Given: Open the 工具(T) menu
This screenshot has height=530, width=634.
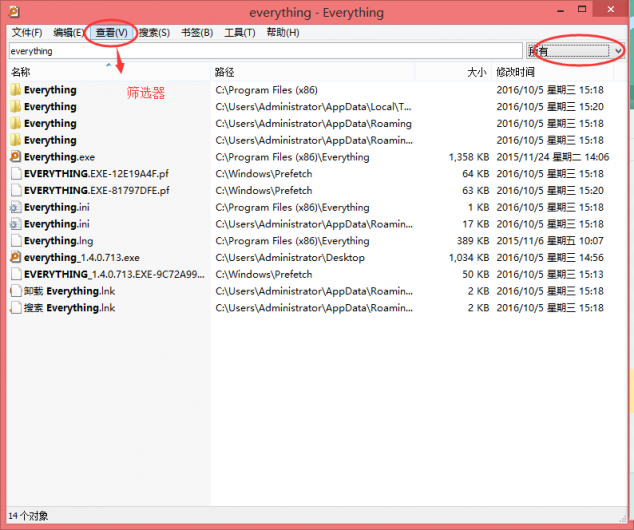Looking at the screenshot, I should point(240,32).
